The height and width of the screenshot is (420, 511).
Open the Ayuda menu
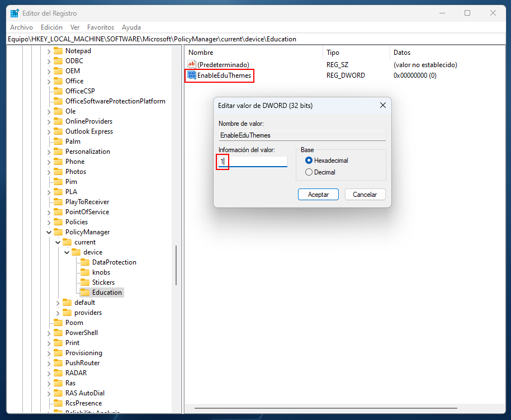click(x=131, y=27)
